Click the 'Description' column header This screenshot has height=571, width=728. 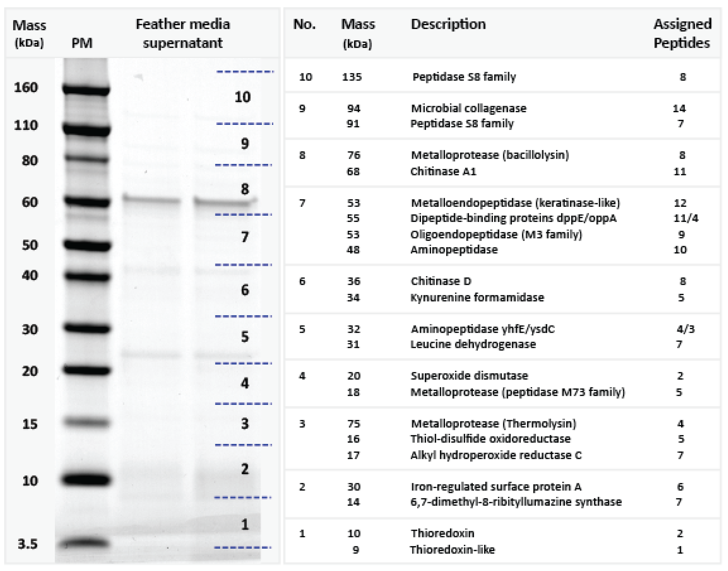(448, 24)
